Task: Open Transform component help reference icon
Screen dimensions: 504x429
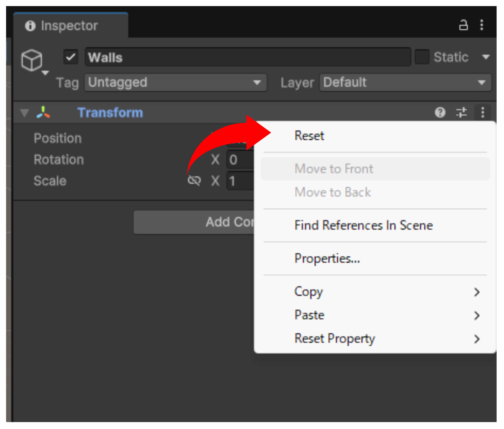Action: coord(440,112)
